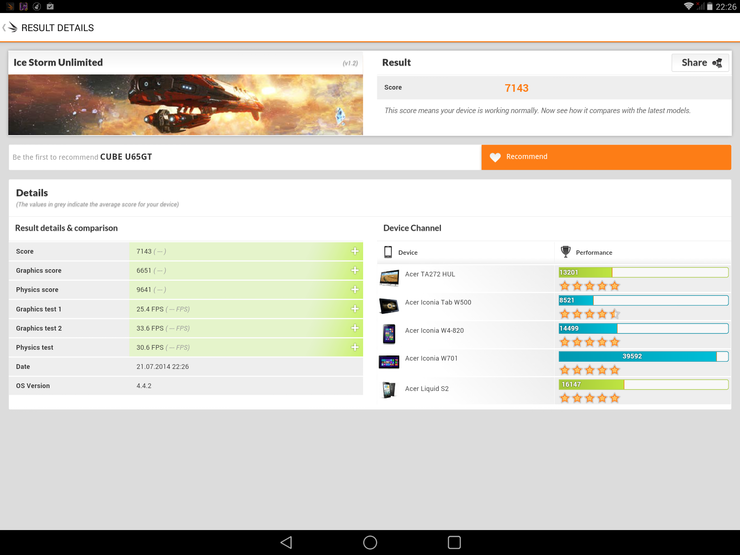
Task: Tap star rating for Acer Iconia W701
Action: point(589,370)
